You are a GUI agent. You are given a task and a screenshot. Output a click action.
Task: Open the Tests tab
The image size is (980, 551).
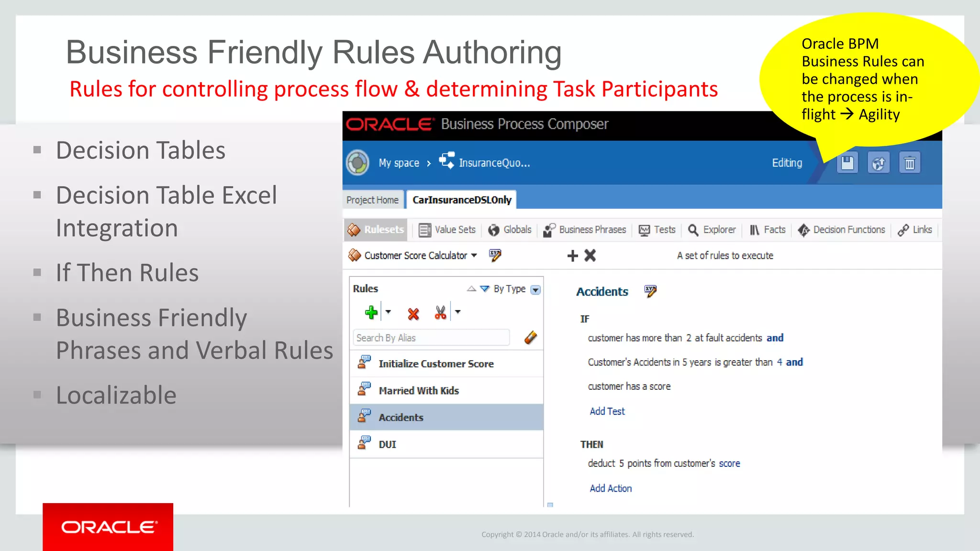click(x=657, y=230)
